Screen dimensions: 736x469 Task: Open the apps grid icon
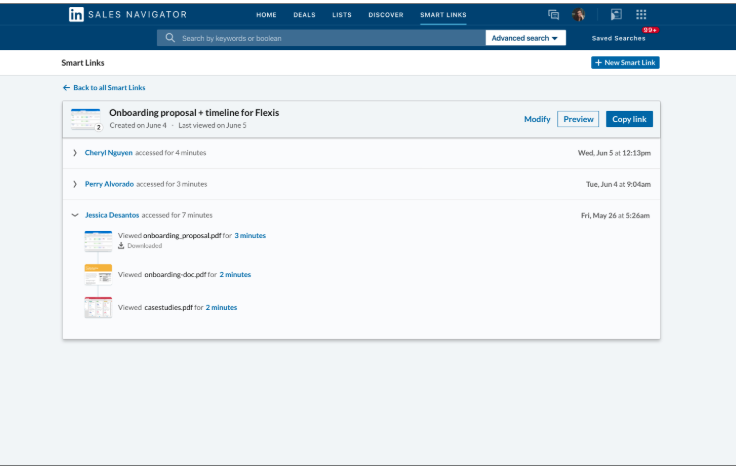coord(641,15)
